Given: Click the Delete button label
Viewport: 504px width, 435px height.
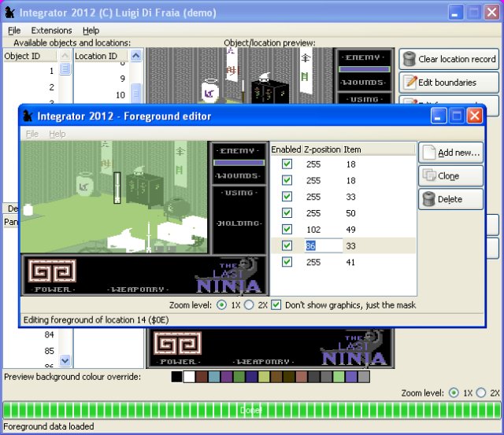Looking at the screenshot, I should [x=450, y=199].
